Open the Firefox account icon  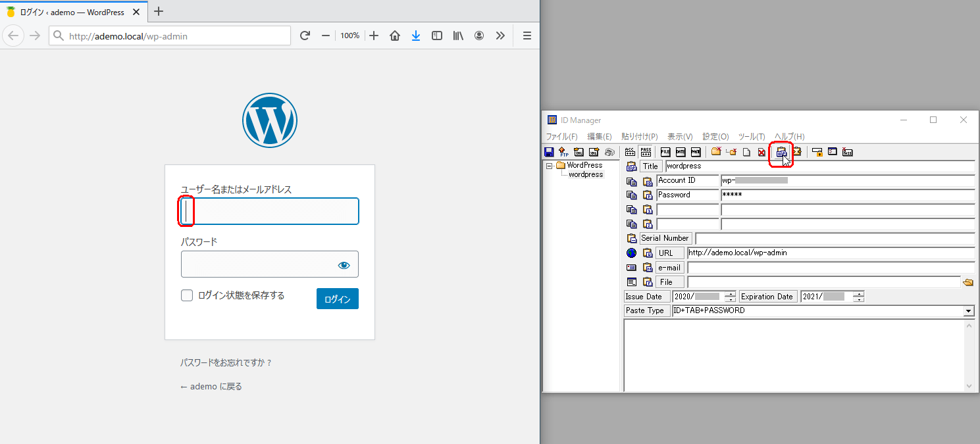[x=479, y=36]
